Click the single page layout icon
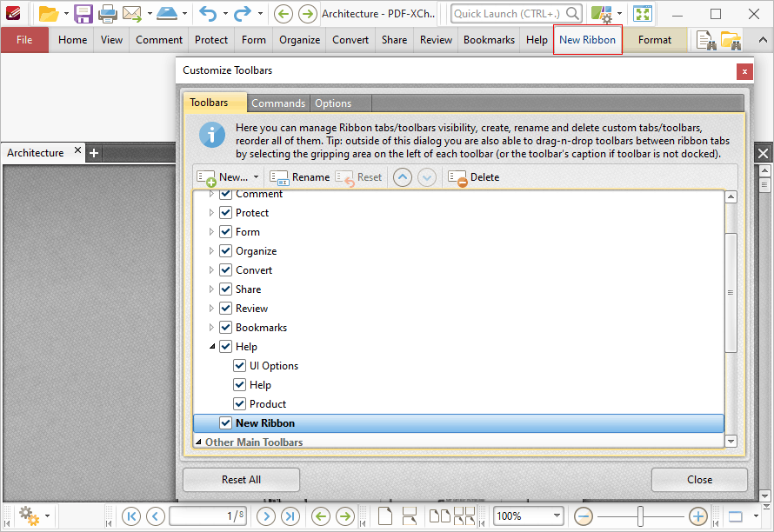 385,516
